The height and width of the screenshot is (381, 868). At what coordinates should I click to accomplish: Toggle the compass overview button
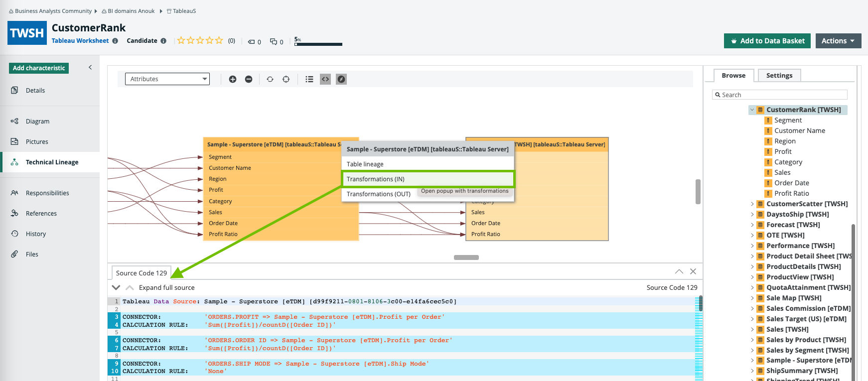(x=341, y=79)
